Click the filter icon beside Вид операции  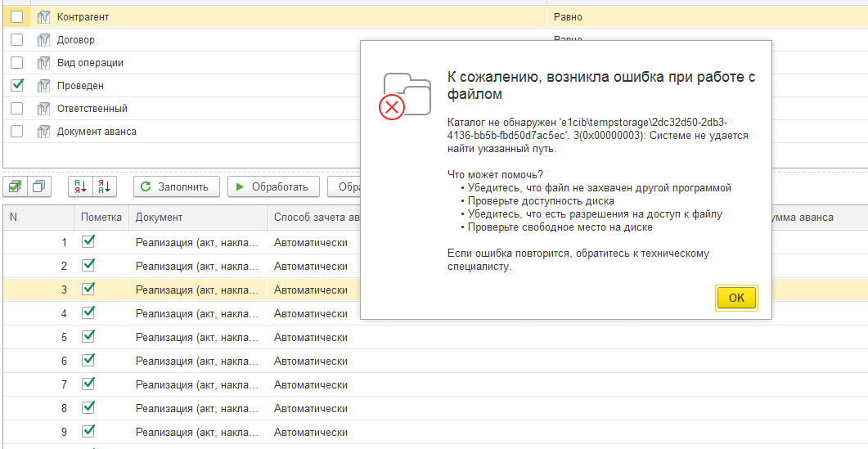(44, 63)
